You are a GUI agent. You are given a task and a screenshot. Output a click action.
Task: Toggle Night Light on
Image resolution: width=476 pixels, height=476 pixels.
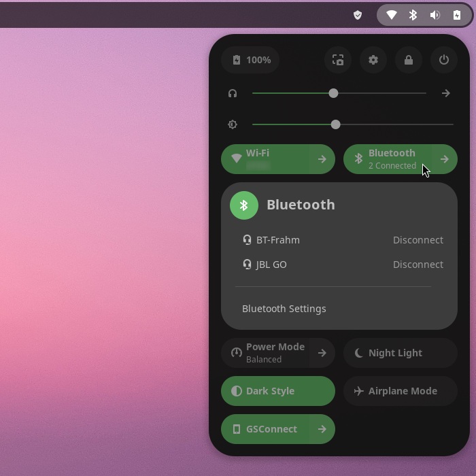400,353
